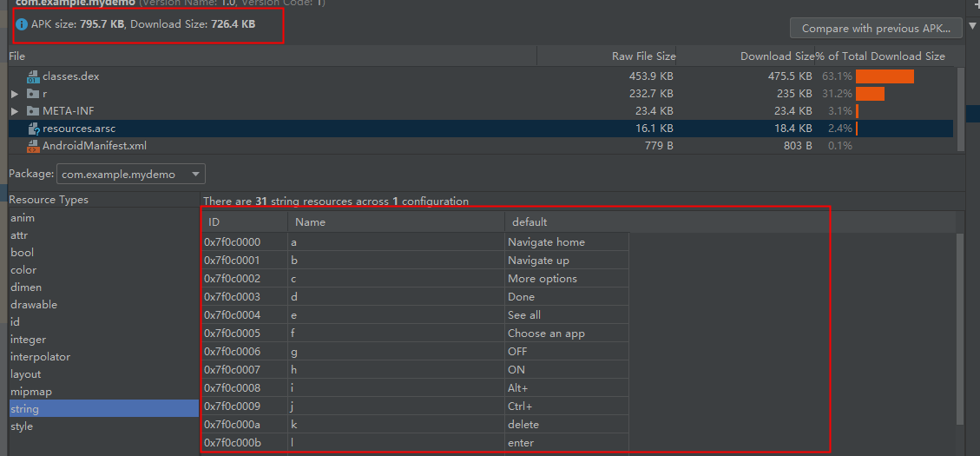The height and width of the screenshot is (456, 980).
Task: Click the 31.2% download bar
Action: pyautogui.click(x=870, y=94)
